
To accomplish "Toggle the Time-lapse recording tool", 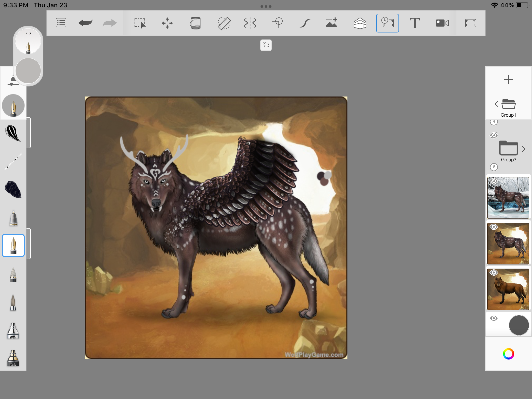I will coord(387,23).
